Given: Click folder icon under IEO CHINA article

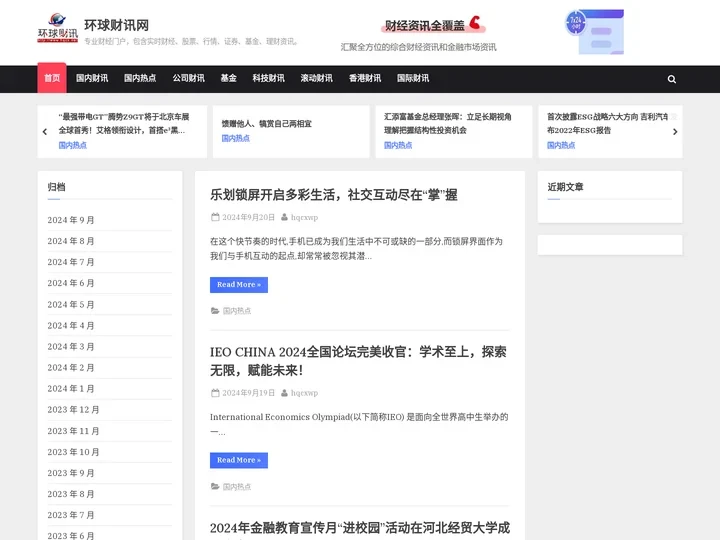Looking at the screenshot, I should 215,486.
